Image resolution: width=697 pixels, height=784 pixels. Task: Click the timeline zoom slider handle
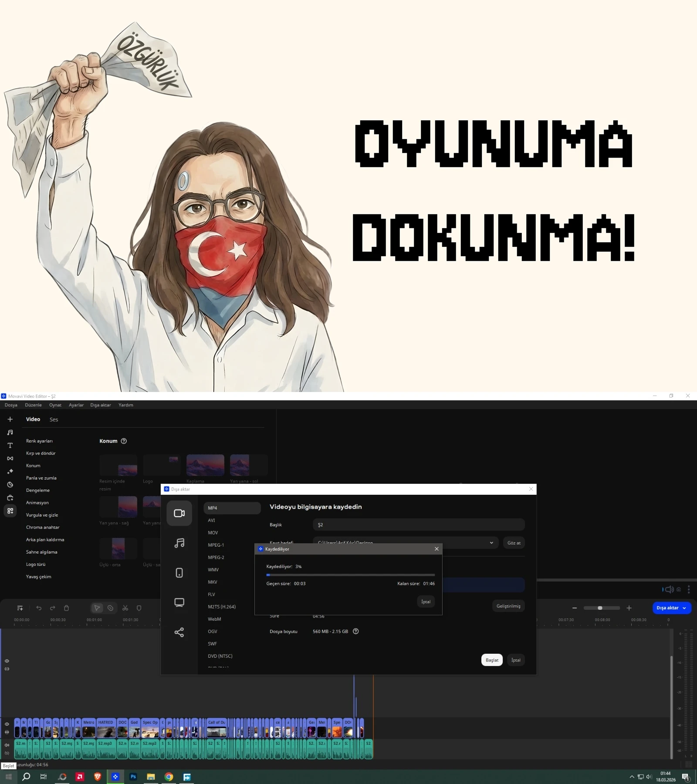pos(600,608)
